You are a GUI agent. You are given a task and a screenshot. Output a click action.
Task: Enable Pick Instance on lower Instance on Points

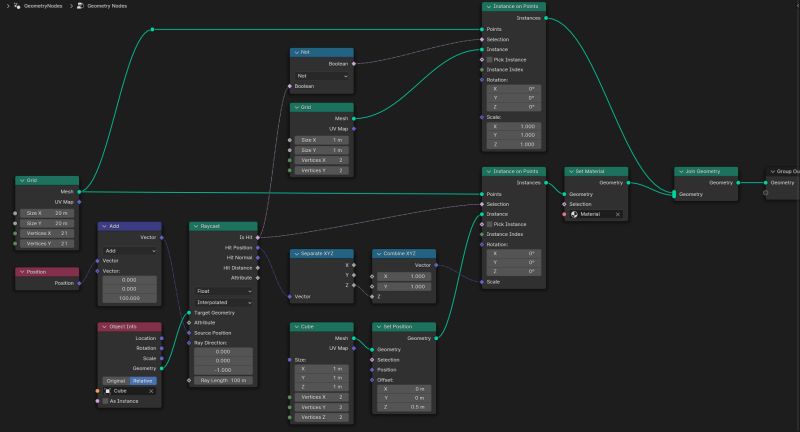click(x=489, y=224)
